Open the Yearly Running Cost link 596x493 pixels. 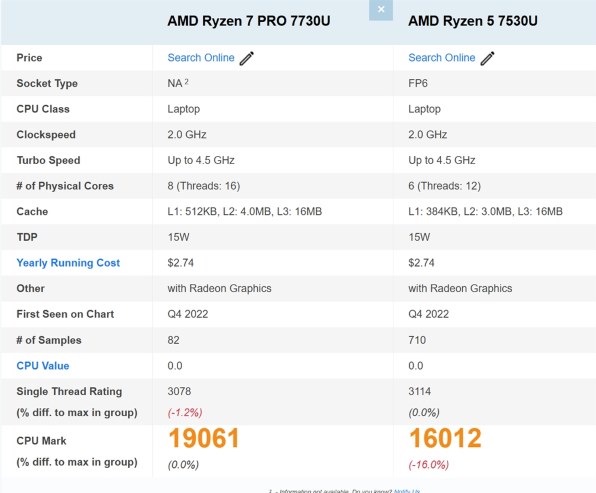[68, 263]
